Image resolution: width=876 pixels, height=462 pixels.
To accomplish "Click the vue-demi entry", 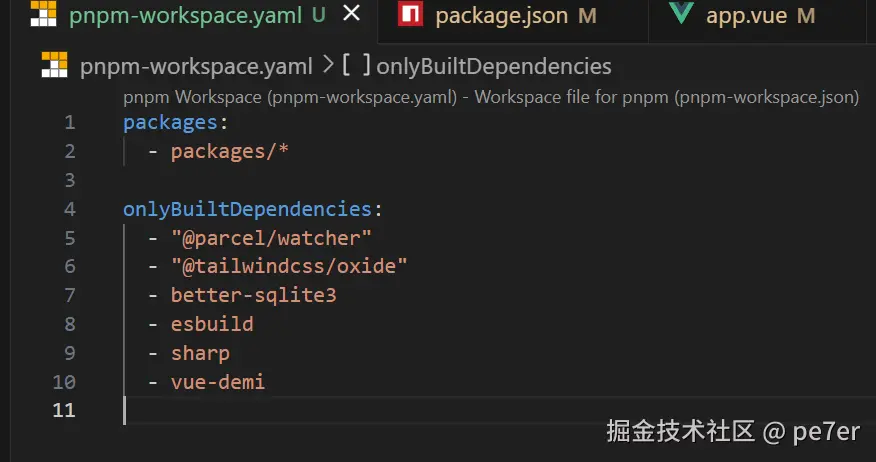I will point(218,382).
